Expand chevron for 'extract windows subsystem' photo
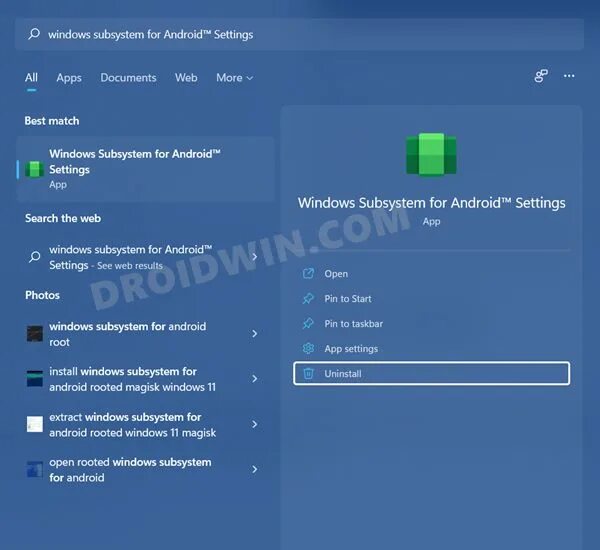This screenshot has width=600, height=550. [254, 424]
